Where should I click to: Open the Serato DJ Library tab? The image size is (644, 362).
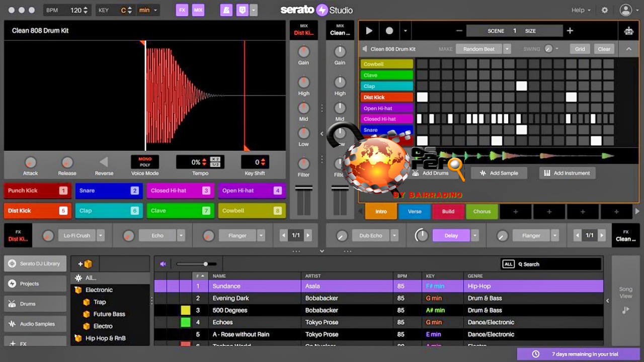35,263
